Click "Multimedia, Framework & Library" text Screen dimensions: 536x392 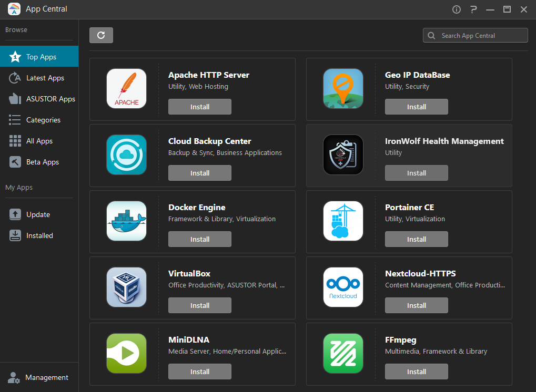(436, 352)
